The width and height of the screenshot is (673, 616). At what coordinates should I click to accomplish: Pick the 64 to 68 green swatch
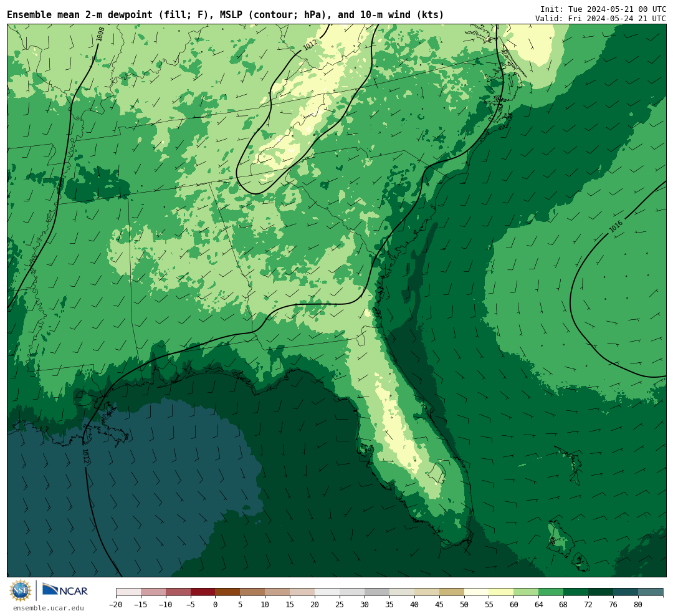click(551, 592)
